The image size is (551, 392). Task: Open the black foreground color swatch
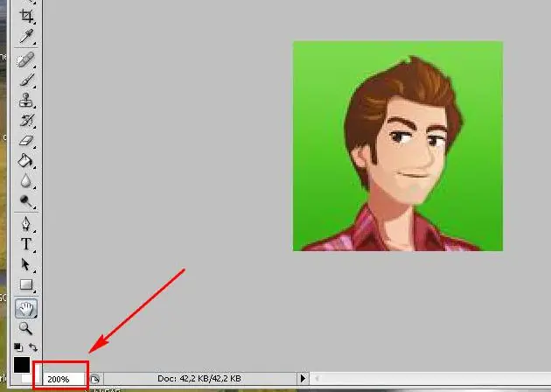[22, 365]
